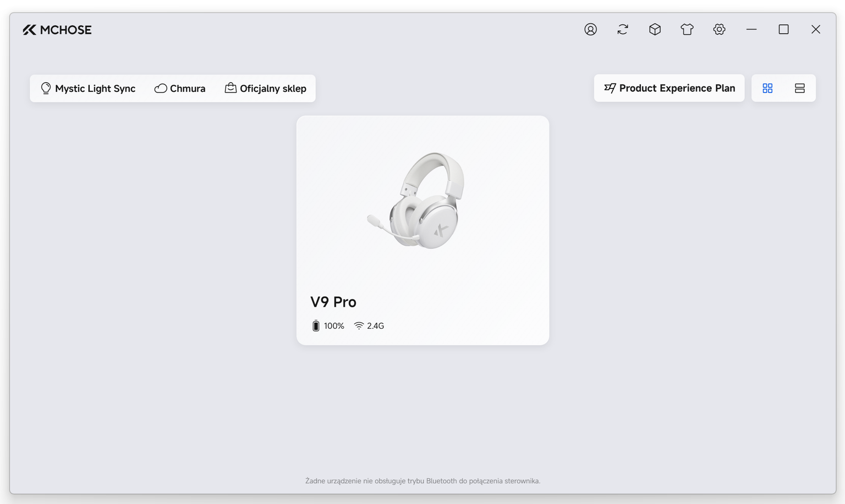This screenshot has width=845, height=504.
Task: Open the user account profile icon
Action: pyautogui.click(x=590, y=30)
